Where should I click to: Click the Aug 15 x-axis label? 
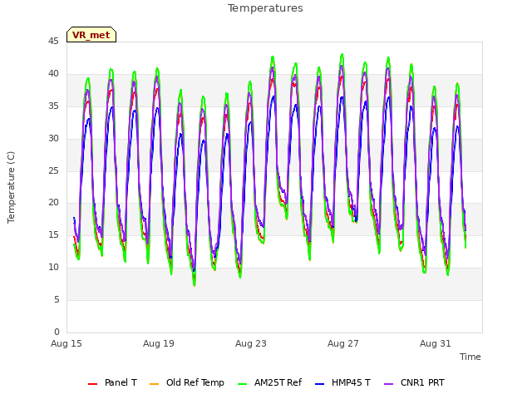(x=66, y=343)
